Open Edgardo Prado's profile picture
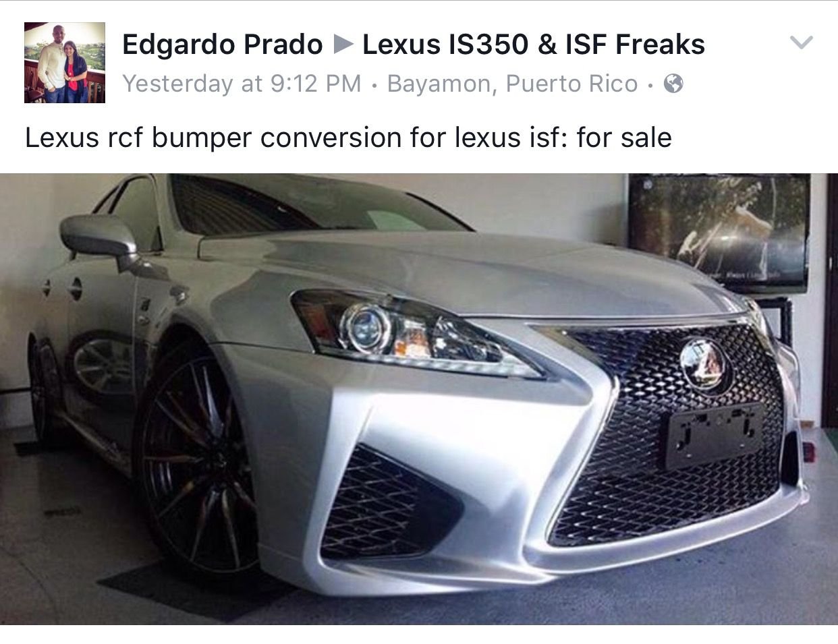The image size is (838, 644). (65, 63)
